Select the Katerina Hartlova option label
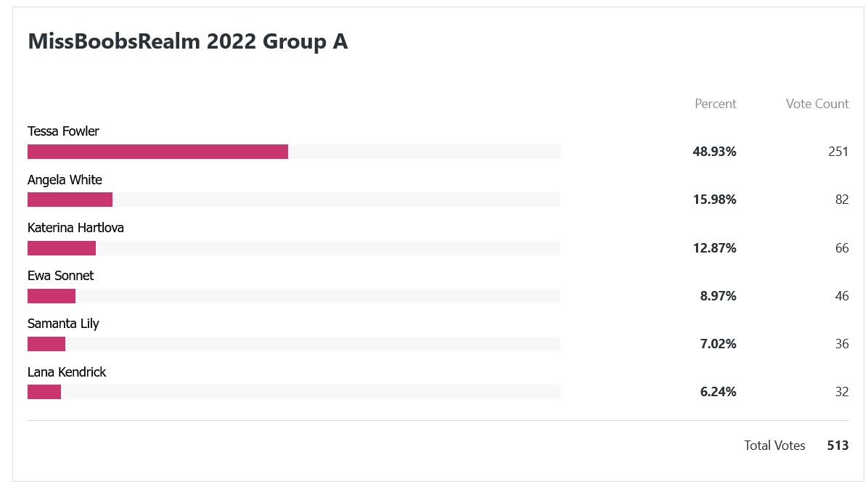The width and height of the screenshot is (868, 484). click(75, 228)
